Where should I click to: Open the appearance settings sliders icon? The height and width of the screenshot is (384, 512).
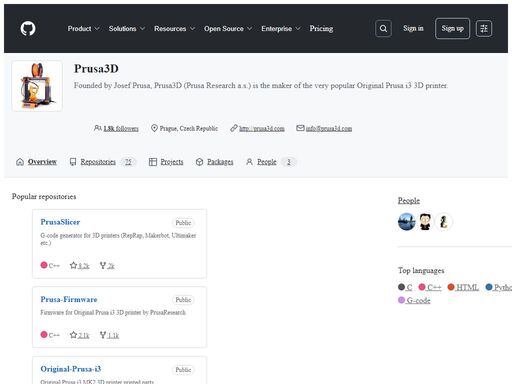pyautogui.click(x=484, y=29)
